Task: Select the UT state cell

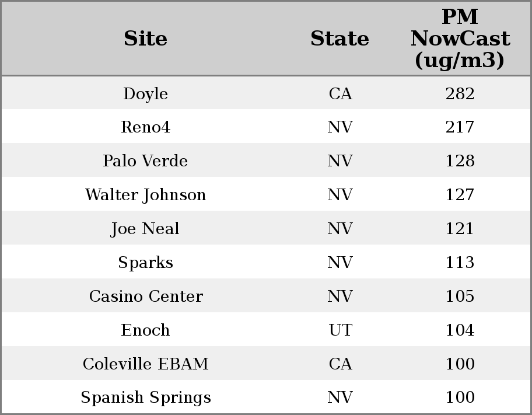Action: click(x=340, y=330)
